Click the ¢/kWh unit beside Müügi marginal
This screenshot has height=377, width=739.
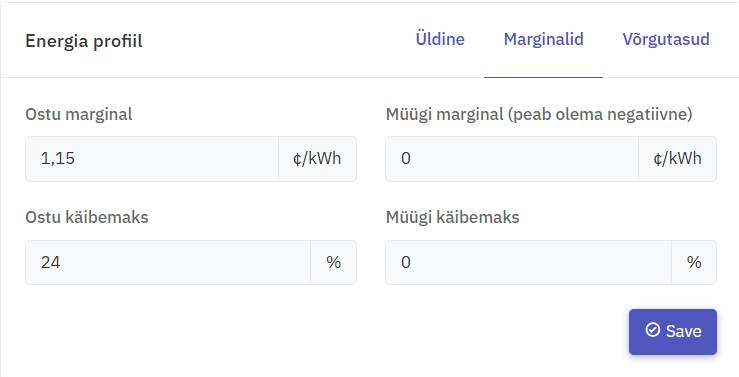677,159
